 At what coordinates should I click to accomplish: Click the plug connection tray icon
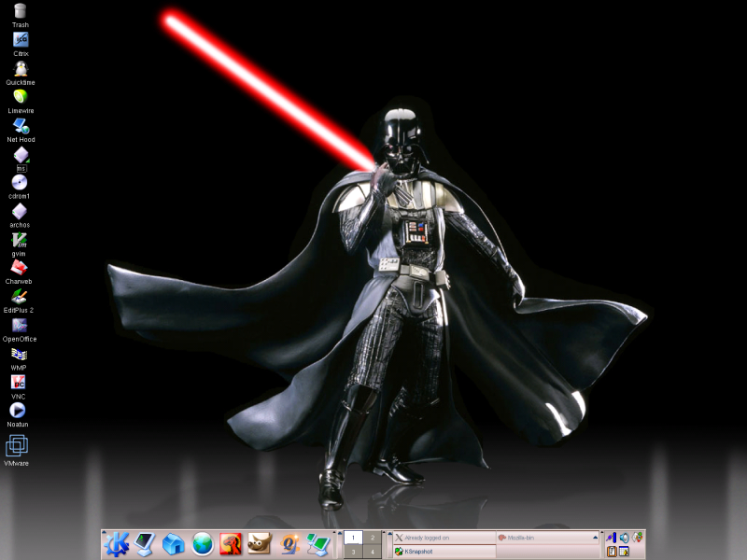click(x=612, y=539)
